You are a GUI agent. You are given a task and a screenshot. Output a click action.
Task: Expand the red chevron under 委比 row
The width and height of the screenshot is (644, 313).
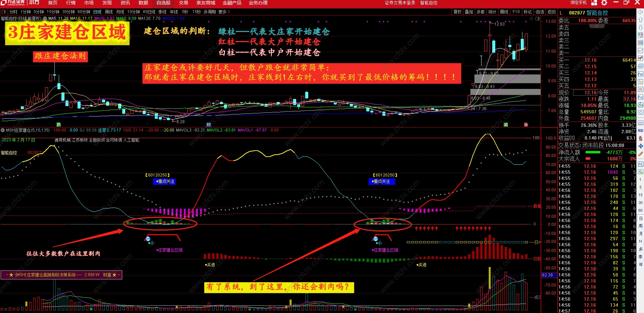click(x=597, y=26)
